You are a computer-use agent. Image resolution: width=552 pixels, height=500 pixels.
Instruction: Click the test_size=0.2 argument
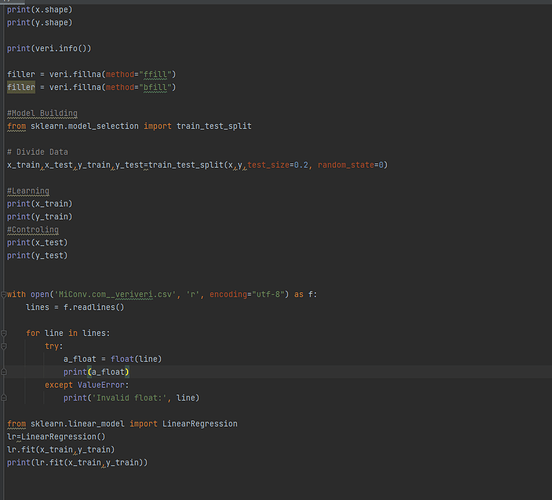[278, 165]
